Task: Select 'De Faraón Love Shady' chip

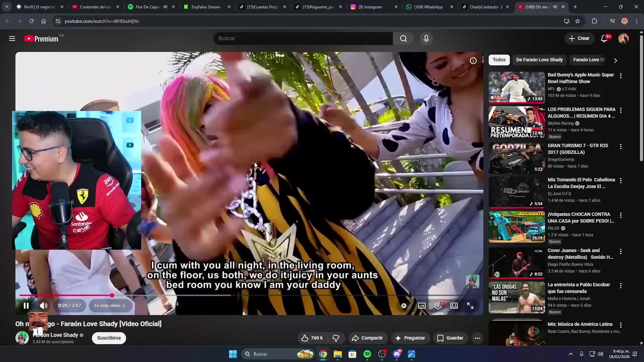Action: tap(539, 60)
